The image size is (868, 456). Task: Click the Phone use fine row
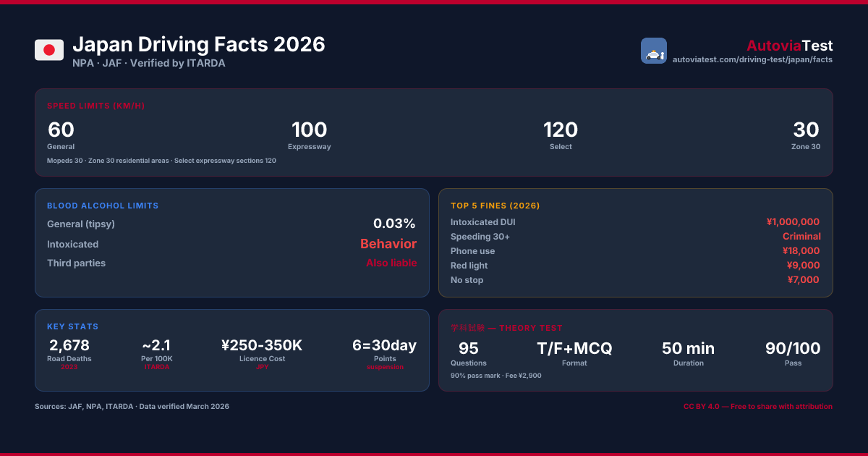[635, 251]
